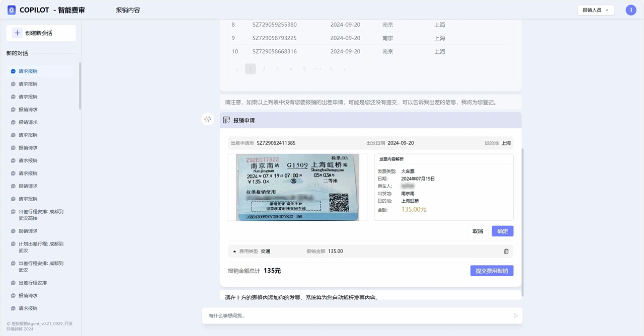Go to previous page of table
644x336 pixels.
click(x=237, y=69)
